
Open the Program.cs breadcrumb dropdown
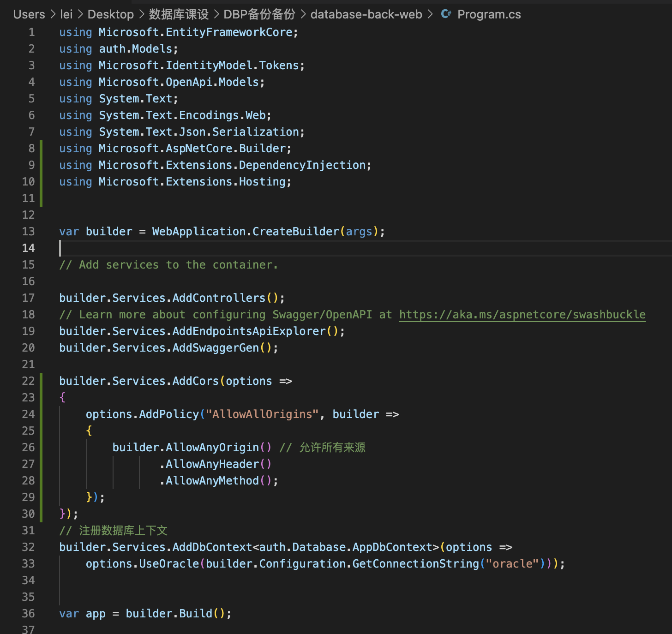488,14
